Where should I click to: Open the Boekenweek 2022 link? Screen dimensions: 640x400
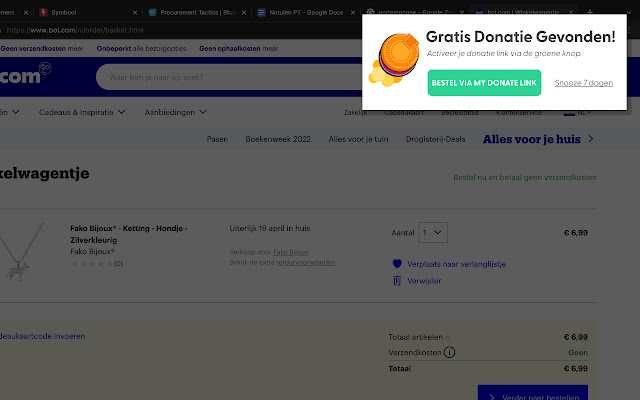pyautogui.click(x=278, y=139)
